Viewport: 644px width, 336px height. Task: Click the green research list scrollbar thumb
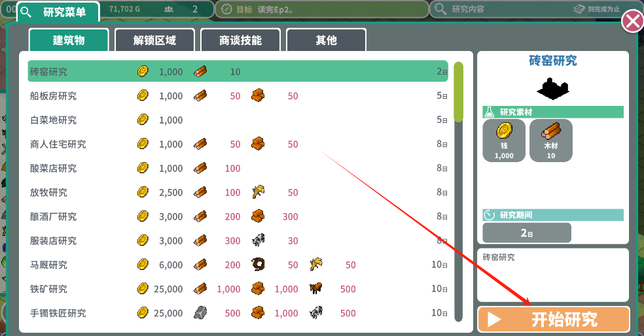pos(458,92)
